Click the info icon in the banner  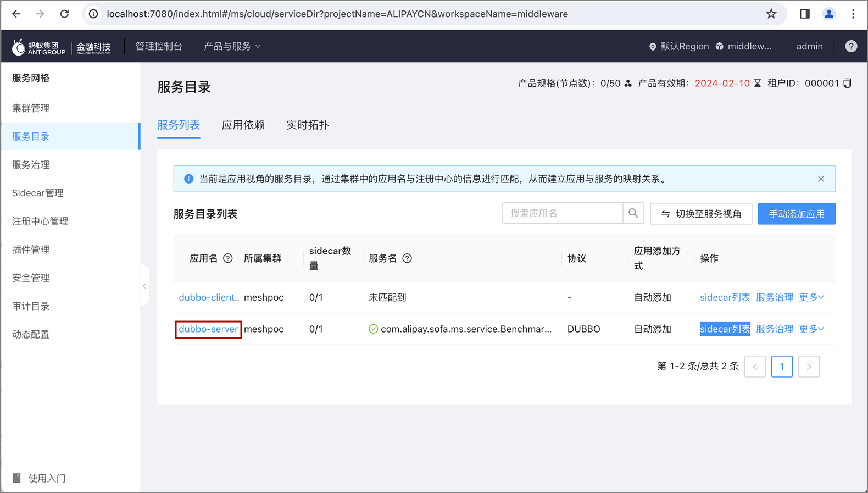coord(188,179)
